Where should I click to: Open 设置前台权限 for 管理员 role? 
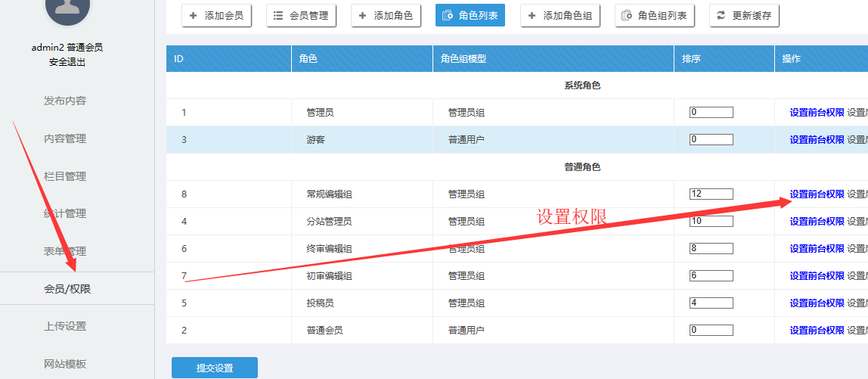click(x=817, y=113)
